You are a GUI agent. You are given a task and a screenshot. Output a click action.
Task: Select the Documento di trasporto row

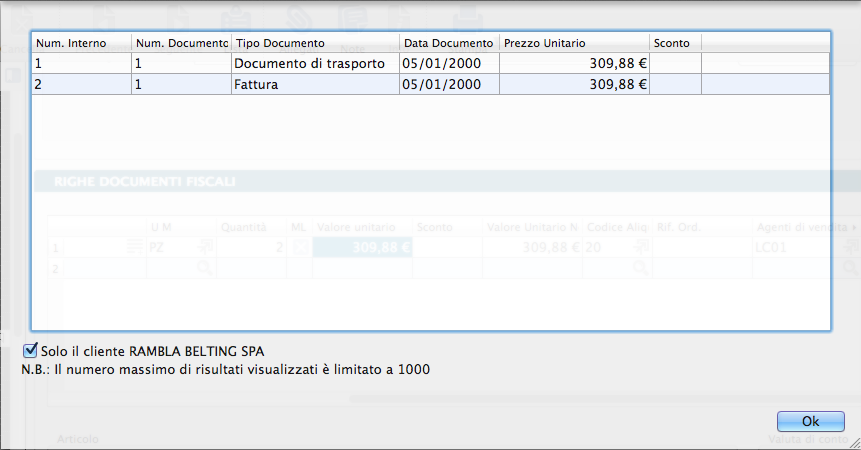pyautogui.click(x=309, y=63)
